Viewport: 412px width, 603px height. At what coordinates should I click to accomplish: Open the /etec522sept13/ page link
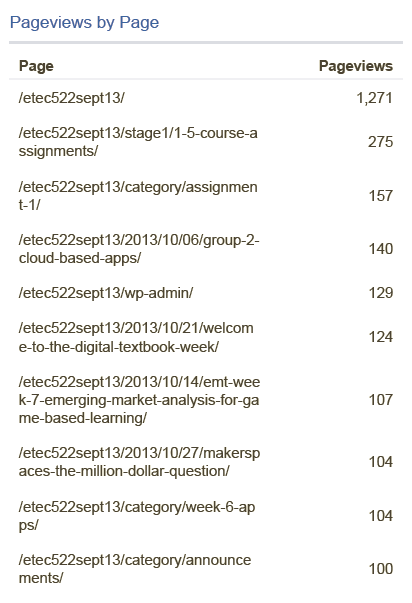[x=72, y=98]
